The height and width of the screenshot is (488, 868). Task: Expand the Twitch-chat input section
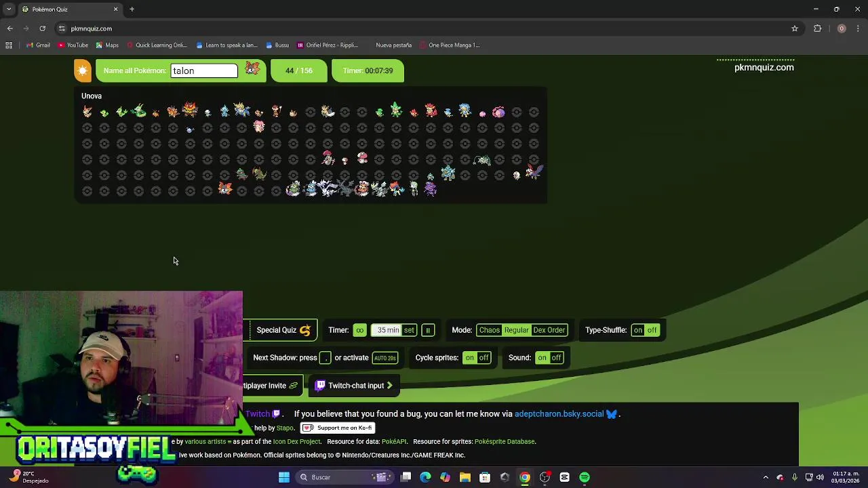pyautogui.click(x=354, y=386)
